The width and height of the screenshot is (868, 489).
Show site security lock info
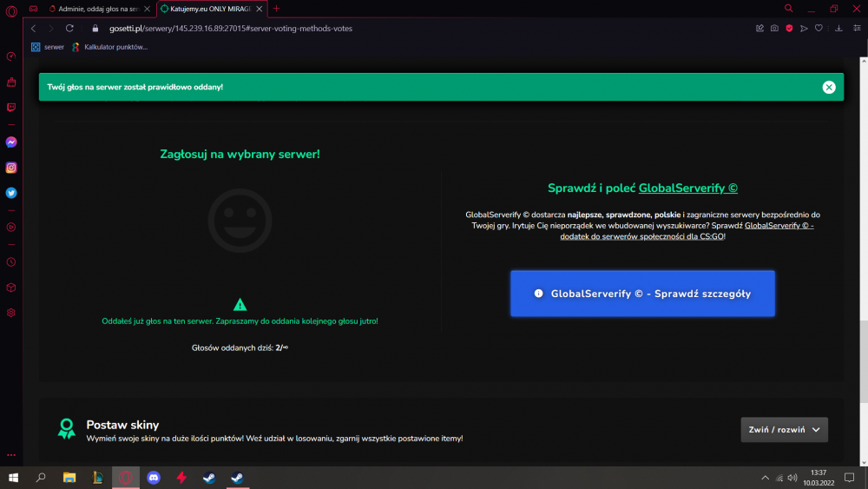95,29
